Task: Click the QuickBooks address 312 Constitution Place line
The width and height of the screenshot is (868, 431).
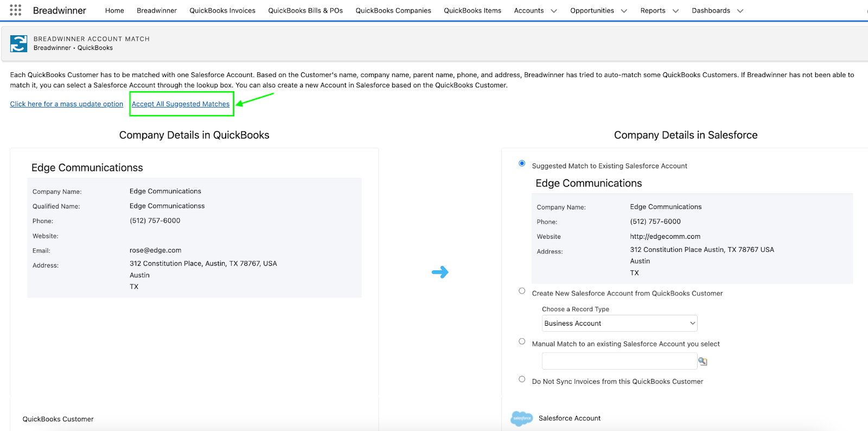Action: click(x=203, y=264)
